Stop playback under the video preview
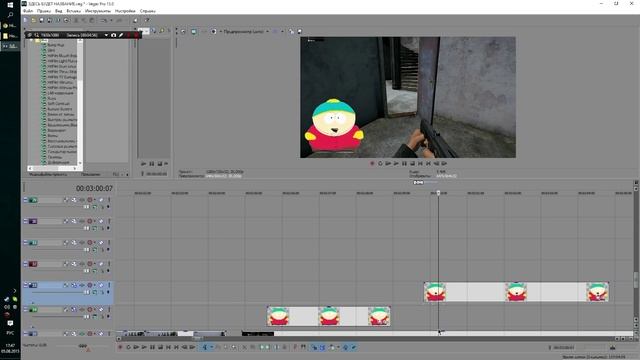This screenshot has width=640, height=360. (412, 163)
